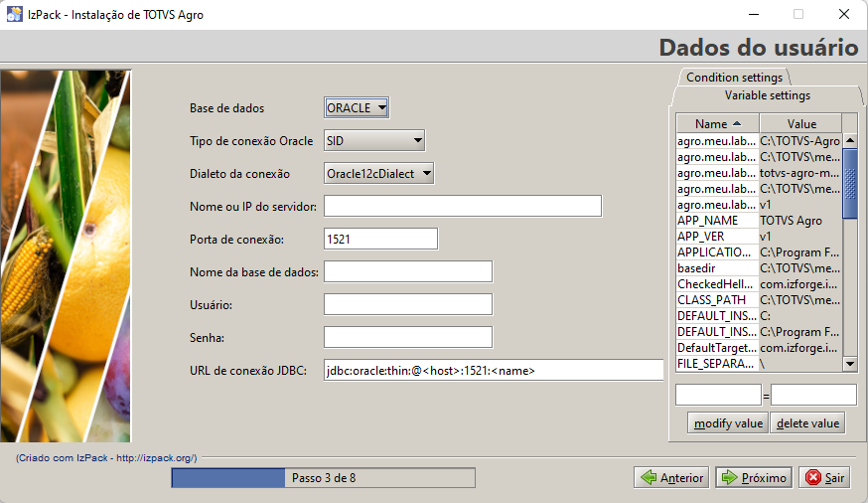Image resolution: width=868 pixels, height=503 pixels.
Task: Click the Criado com IzPack link text
Action: pyautogui.click(x=106, y=458)
